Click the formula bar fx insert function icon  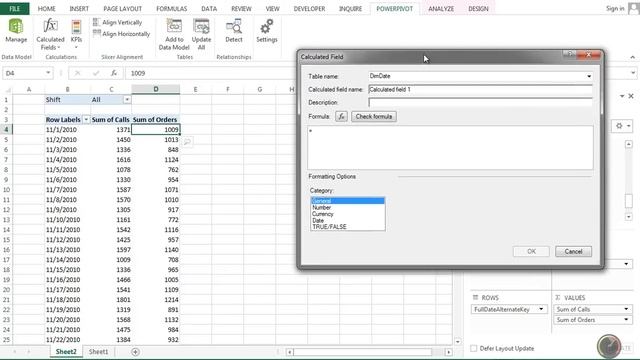click(x=114, y=73)
